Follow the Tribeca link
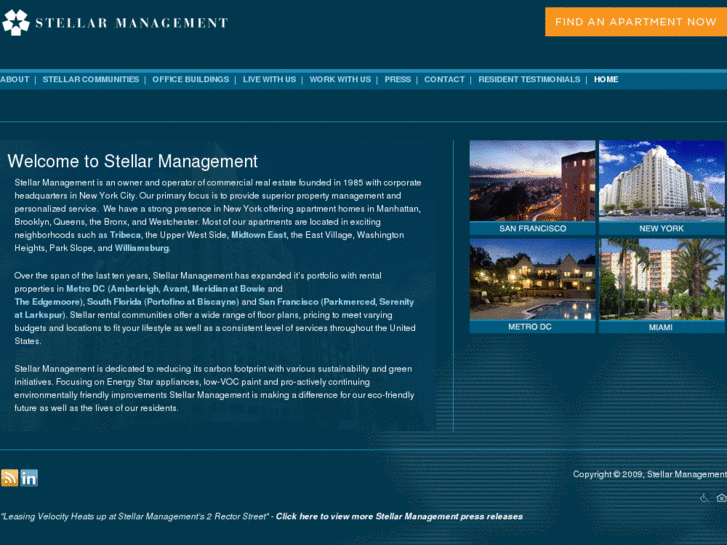The height and width of the screenshot is (545, 727). click(x=125, y=235)
